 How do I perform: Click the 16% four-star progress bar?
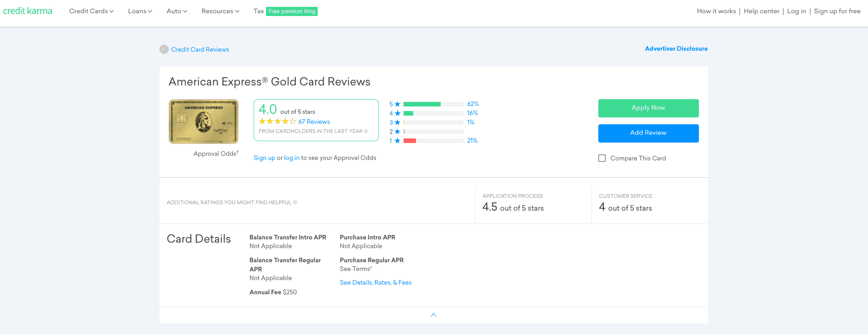click(x=433, y=113)
